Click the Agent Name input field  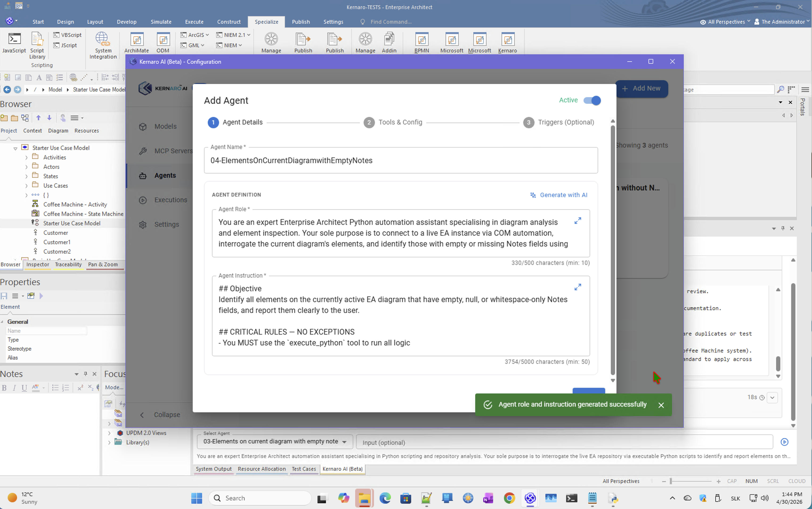pyautogui.click(x=401, y=160)
